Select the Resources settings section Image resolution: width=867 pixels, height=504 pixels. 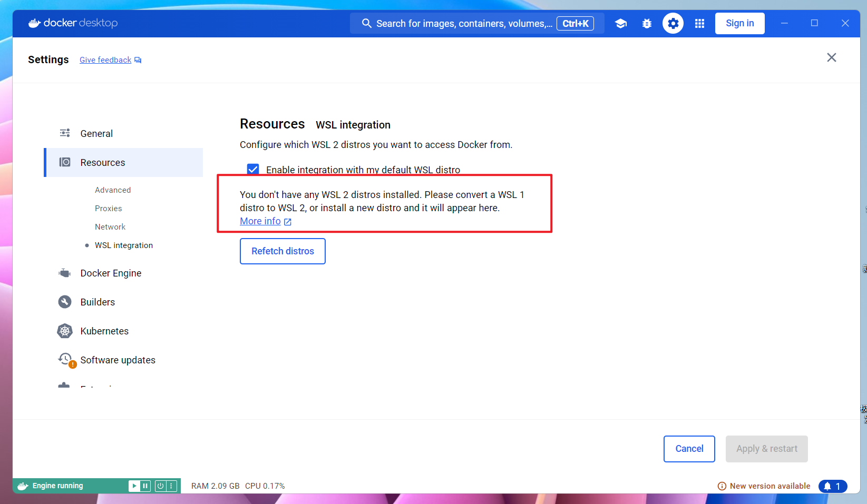[x=123, y=162]
